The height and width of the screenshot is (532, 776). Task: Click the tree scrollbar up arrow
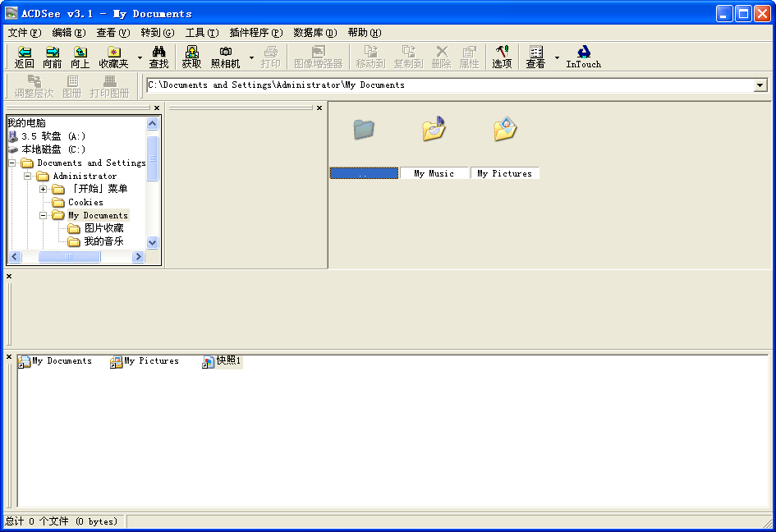click(153, 123)
